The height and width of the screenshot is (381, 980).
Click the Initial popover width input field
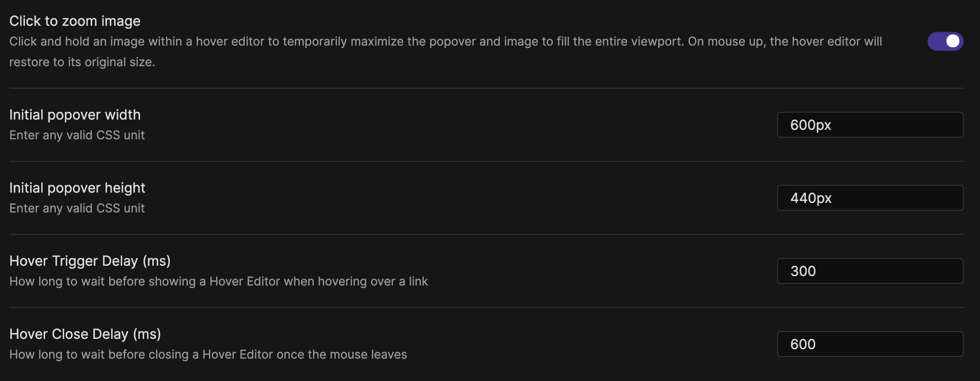(870, 125)
